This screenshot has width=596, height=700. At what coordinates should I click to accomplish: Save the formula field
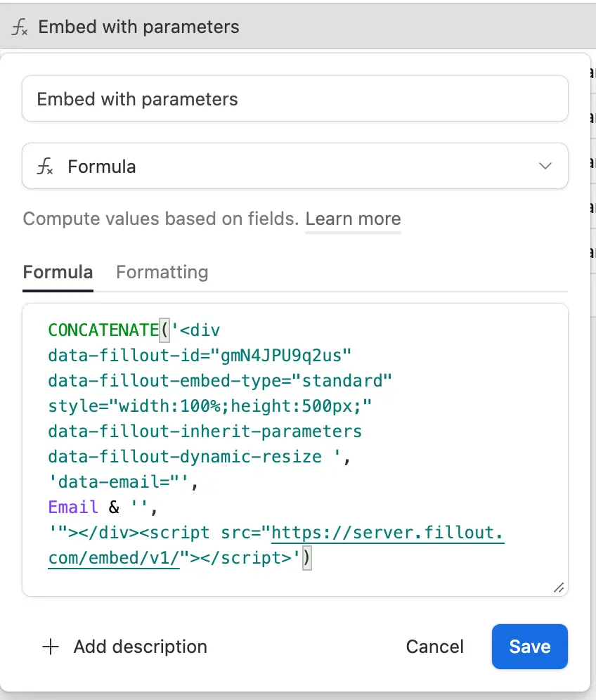tap(529, 647)
